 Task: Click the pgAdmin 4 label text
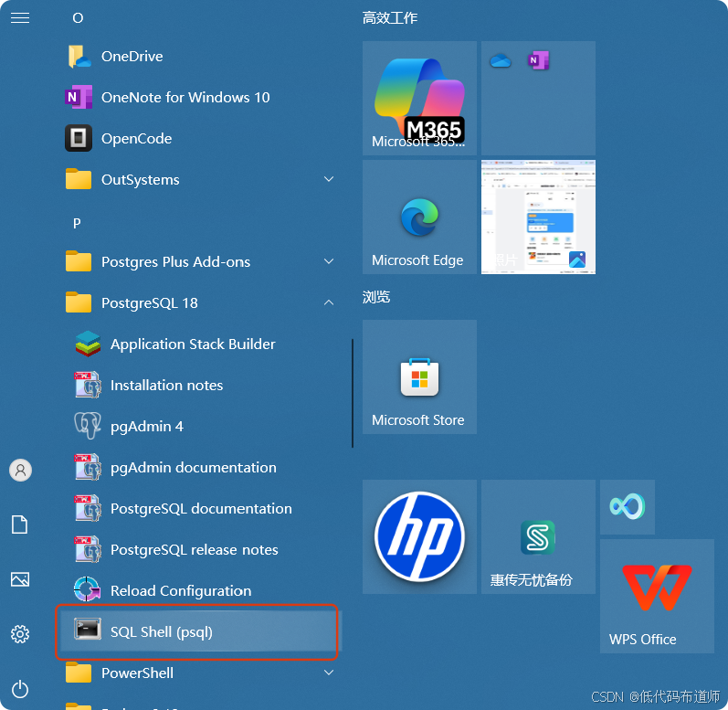coord(147,427)
